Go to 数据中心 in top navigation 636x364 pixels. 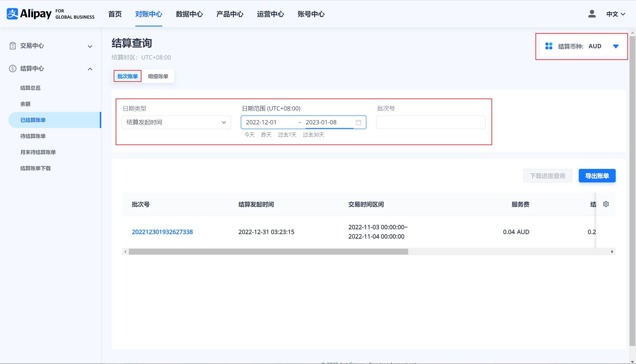coord(189,14)
